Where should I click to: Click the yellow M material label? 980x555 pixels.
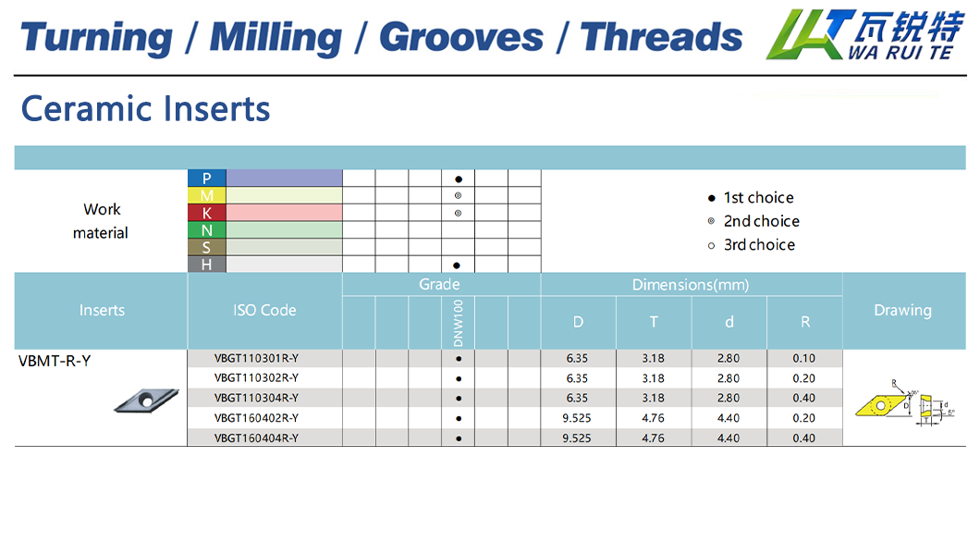206,195
